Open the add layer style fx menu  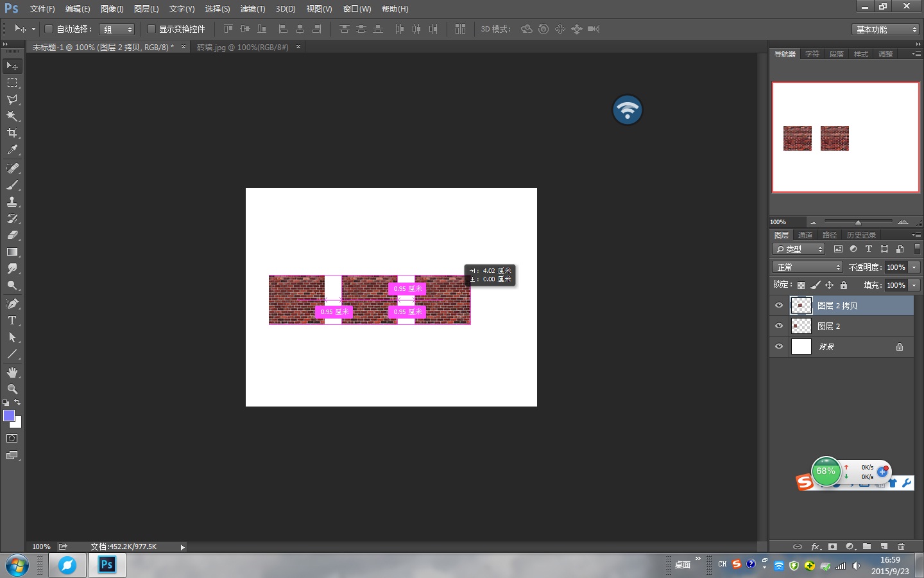click(815, 547)
